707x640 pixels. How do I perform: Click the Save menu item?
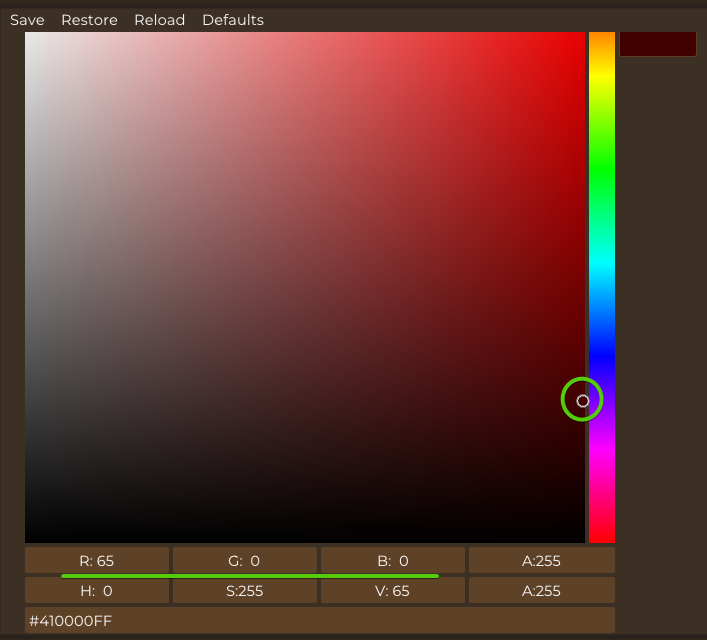point(27,20)
